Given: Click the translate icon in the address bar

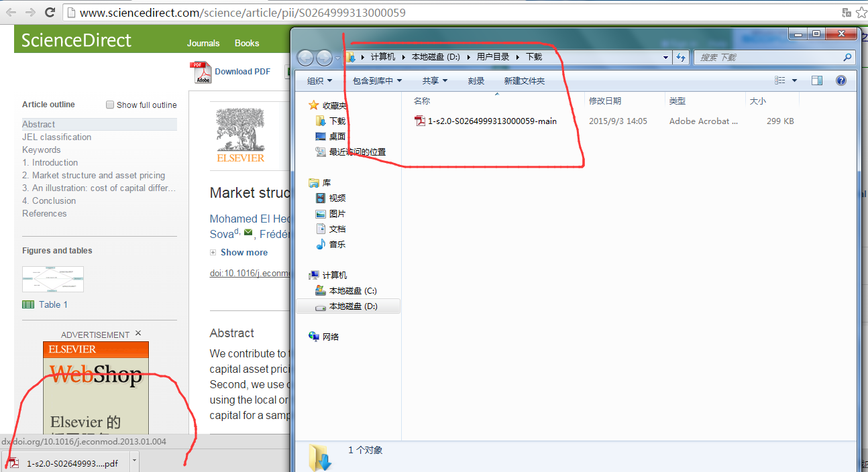Looking at the screenshot, I should click(847, 12).
